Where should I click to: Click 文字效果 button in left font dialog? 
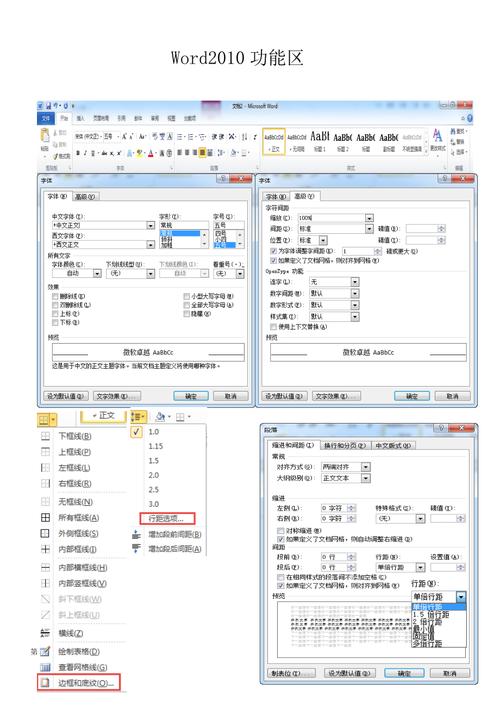pyautogui.click(x=117, y=396)
